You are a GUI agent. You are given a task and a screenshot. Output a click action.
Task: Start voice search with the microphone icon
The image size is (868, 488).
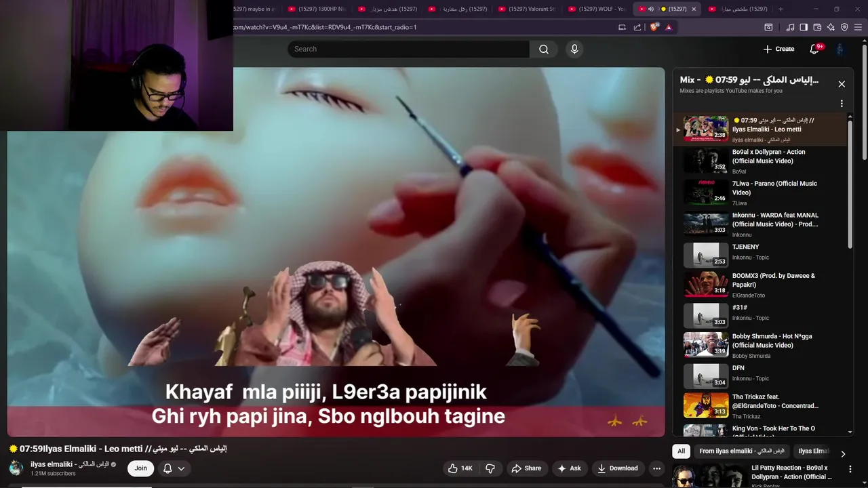pos(574,49)
